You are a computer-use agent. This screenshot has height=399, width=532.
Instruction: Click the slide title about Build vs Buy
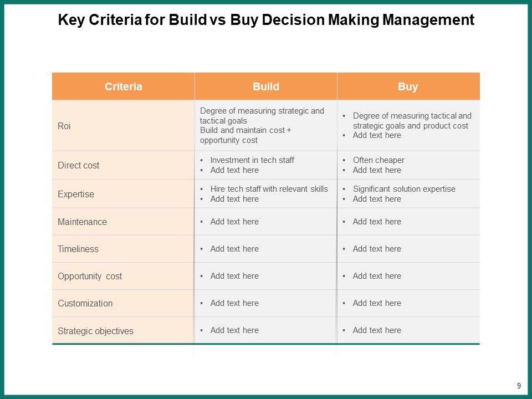coord(266,21)
